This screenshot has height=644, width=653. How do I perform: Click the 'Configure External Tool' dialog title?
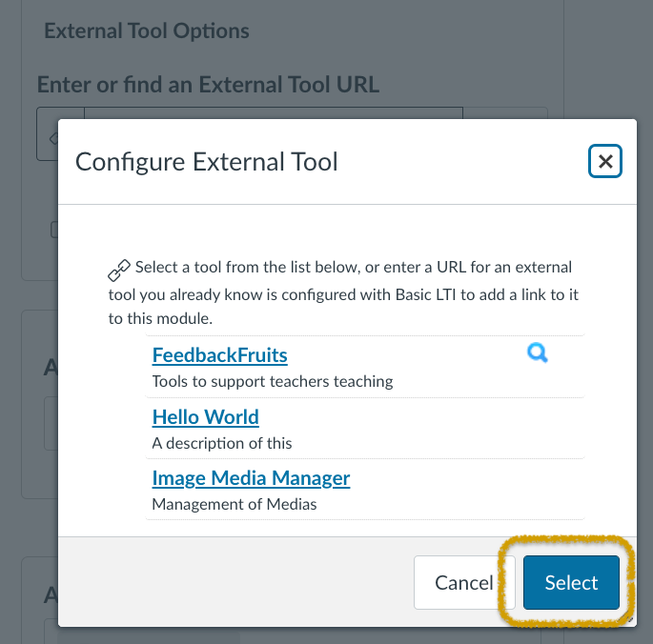point(206,162)
